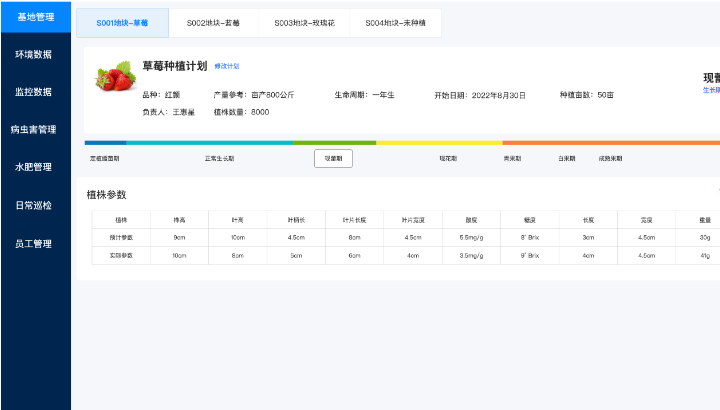The image size is (720, 410).
Task: Click the 预计参数 row label
Action: pos(121,237)
